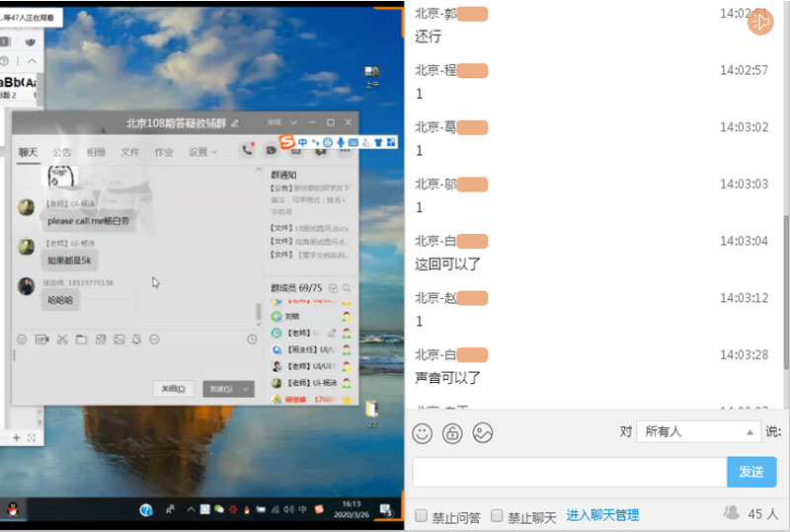This screenshot has width=790, height=532.
Task: Click the grey 发送(S) button in the QQ window
Action: point(220,389)
